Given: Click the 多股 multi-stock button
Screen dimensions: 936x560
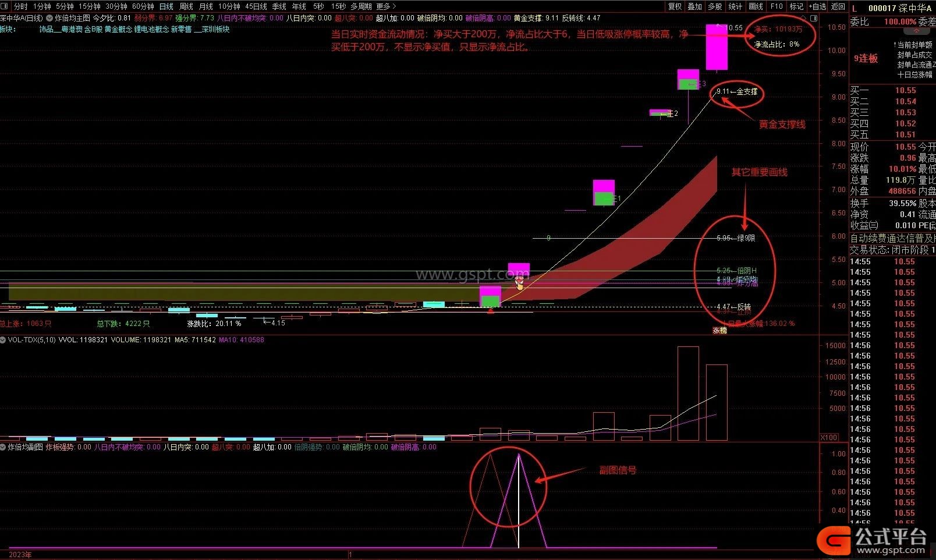Looking at the screenshot, I should 715,6.
